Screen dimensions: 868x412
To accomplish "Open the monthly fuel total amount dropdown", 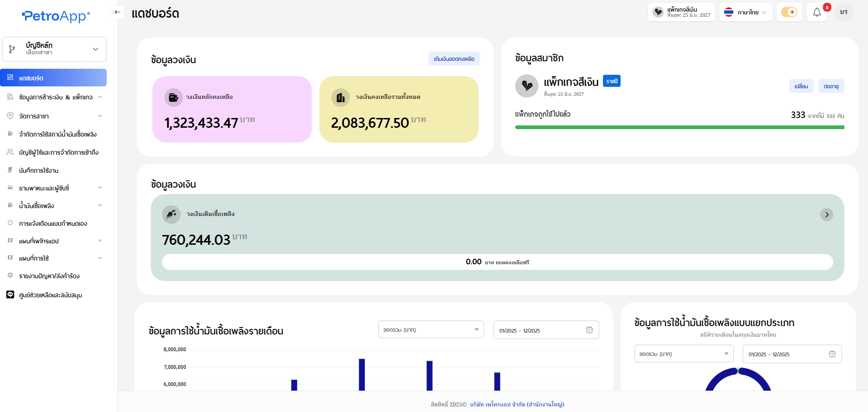I will (x=431, y=330).
